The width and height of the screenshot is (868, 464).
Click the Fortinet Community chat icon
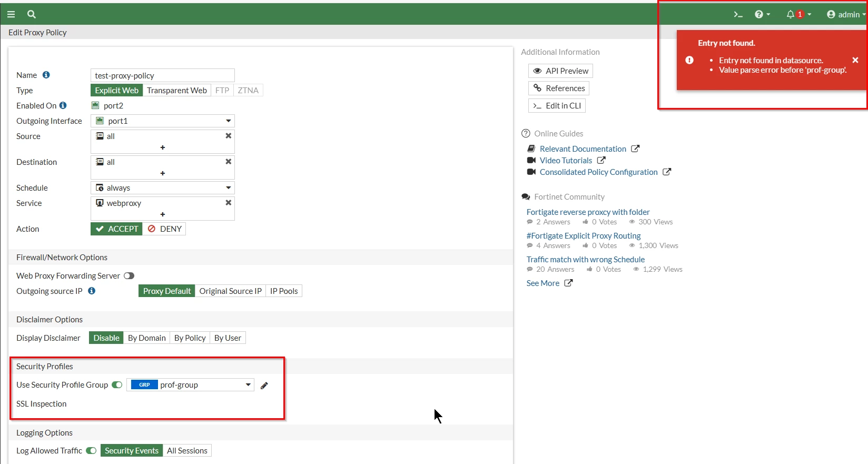[x=526, y=196]
